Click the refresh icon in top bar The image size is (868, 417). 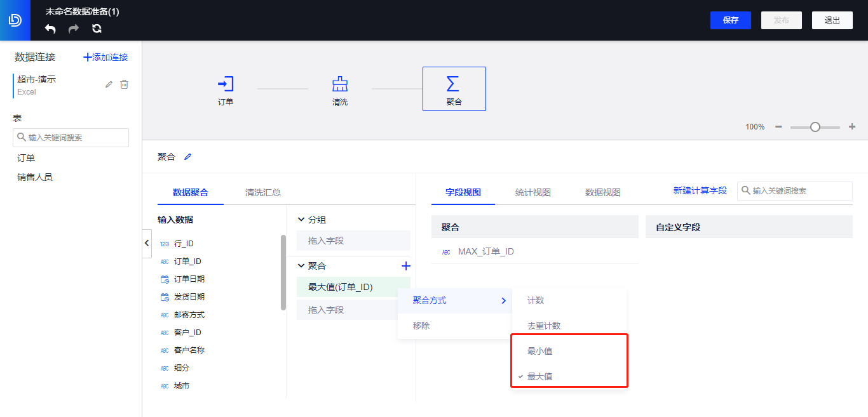click(x=96, y=29)
